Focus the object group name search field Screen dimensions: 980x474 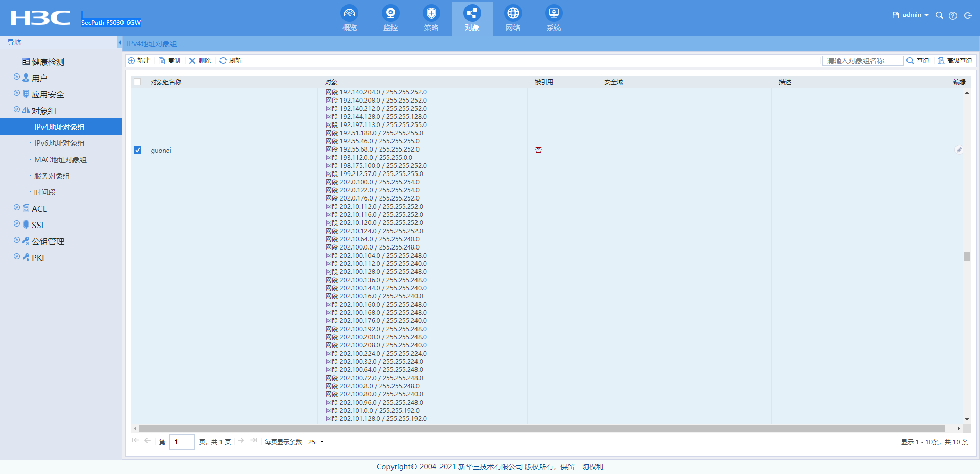(863, 61)
